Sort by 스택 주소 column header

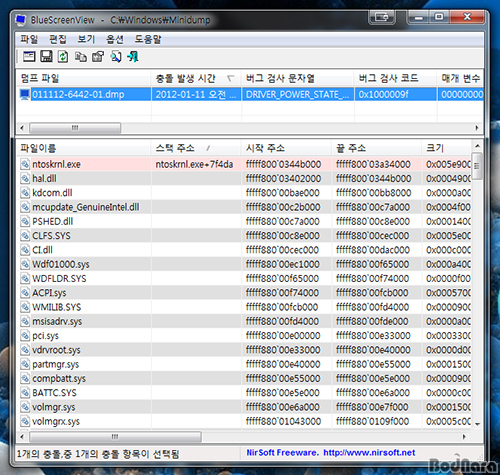point(196,148)
